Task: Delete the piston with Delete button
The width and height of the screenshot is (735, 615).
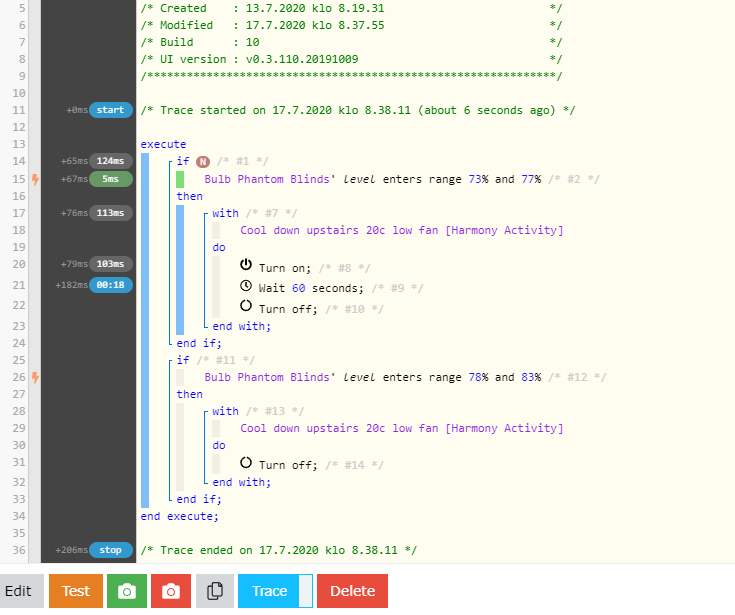Action: pos(352,591)
